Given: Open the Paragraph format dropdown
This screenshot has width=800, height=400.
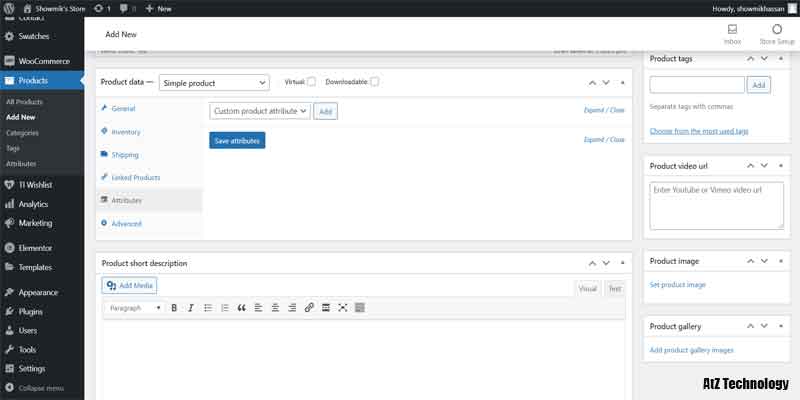Looking at the screenshot, I should point(135,308).
